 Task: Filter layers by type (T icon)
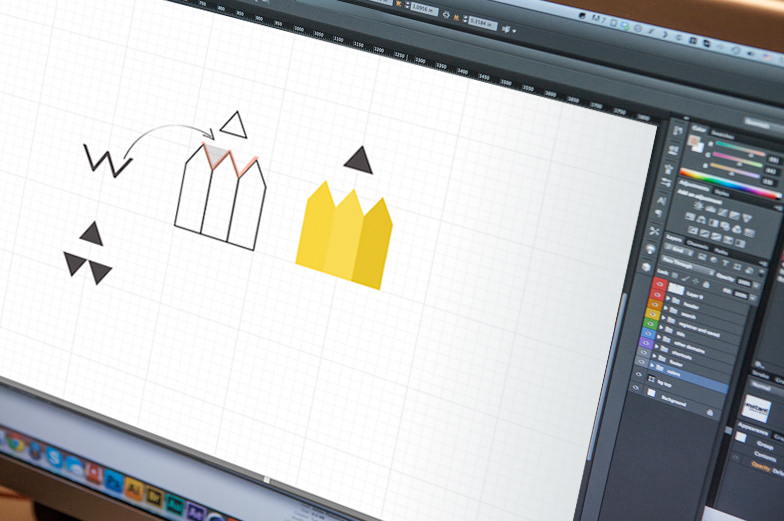tap(726, 263)
